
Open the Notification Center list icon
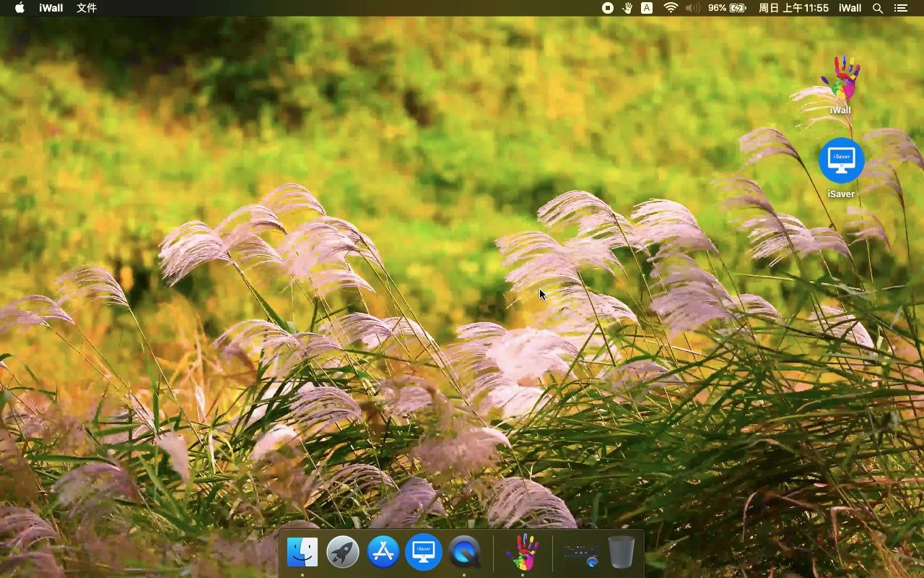pos(900,8)
